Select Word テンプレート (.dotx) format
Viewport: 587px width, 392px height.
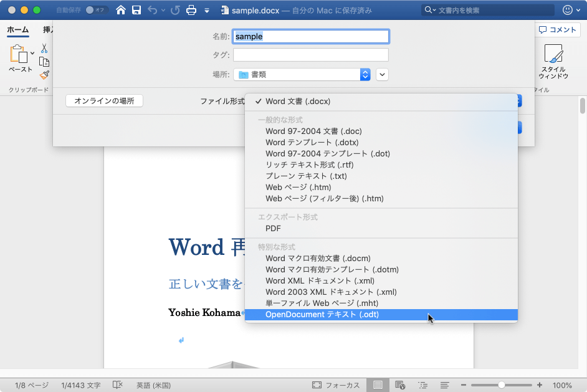pyautogui.click(x=381, y=143)
